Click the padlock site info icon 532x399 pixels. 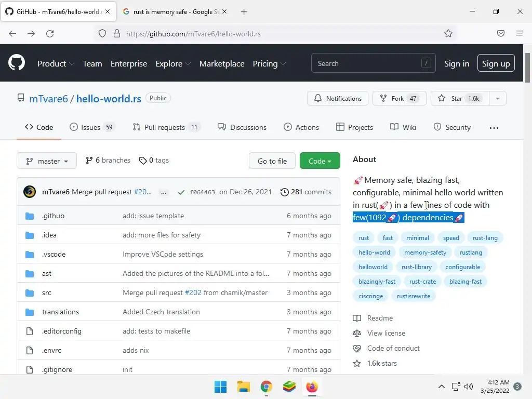(x=117, y=34)
